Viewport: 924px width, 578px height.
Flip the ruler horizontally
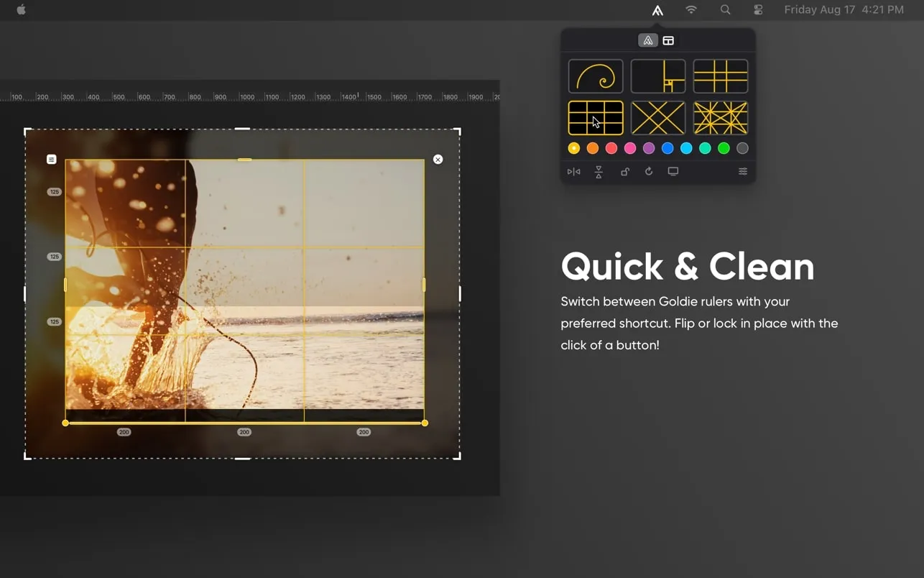point(573,172)
